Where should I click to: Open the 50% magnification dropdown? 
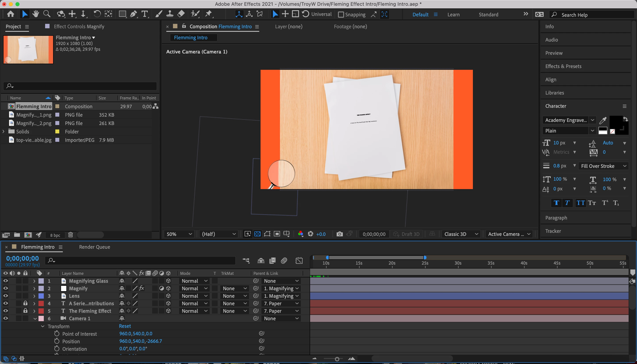tap(179, 234)
